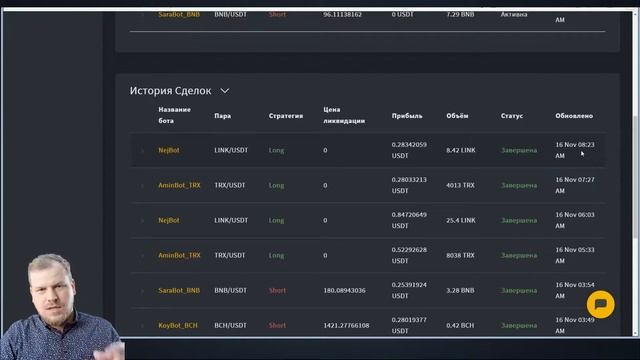Click the 3.28 BNB volume cell
This screenshot has width=640, height=360.
460,291
